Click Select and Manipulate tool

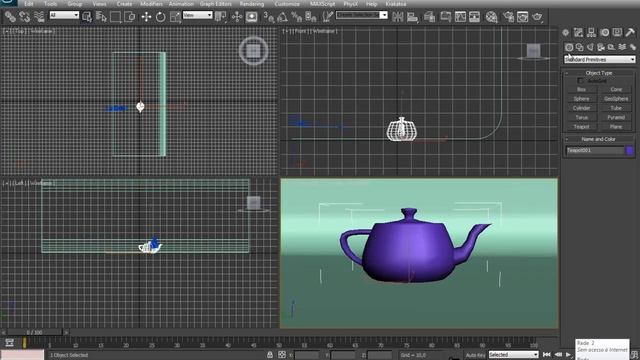(237, 17)
